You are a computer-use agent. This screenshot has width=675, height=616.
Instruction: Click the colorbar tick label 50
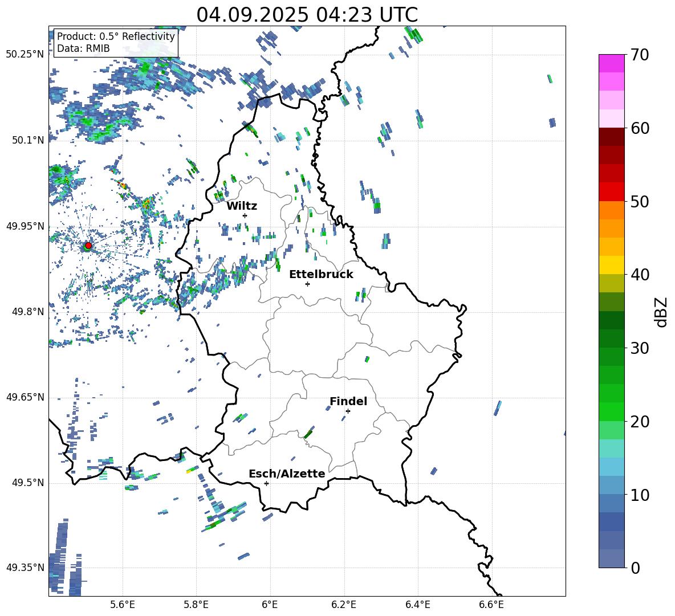[x=640, y=202]
